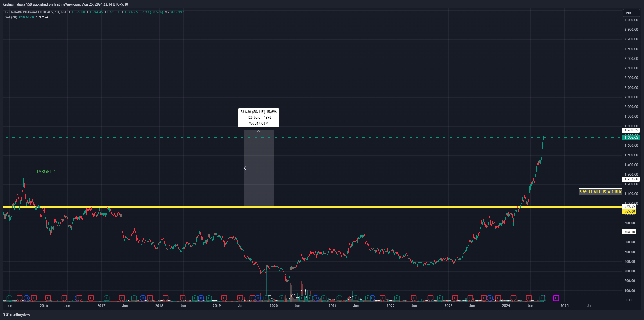
Task: Select the 965 LEVEL IS A CRUC annotation
Action: coord(600,192)
